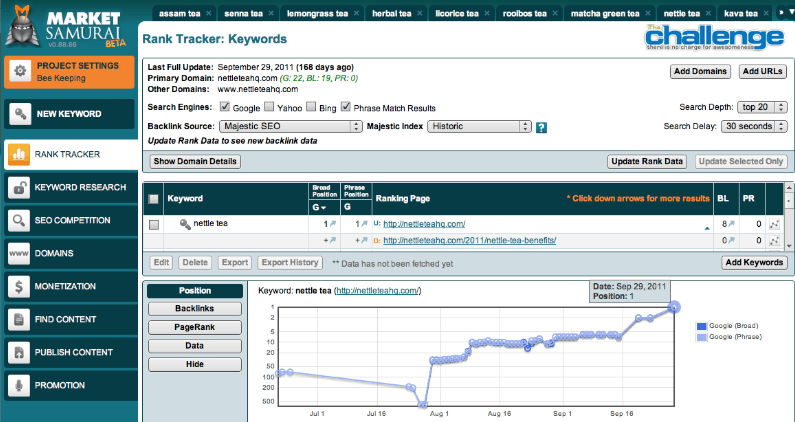Image resolution: width=795 pixels, height=422 pixels.
Task: Click the Keyword Research lock icon
Action: click(19, 187)
